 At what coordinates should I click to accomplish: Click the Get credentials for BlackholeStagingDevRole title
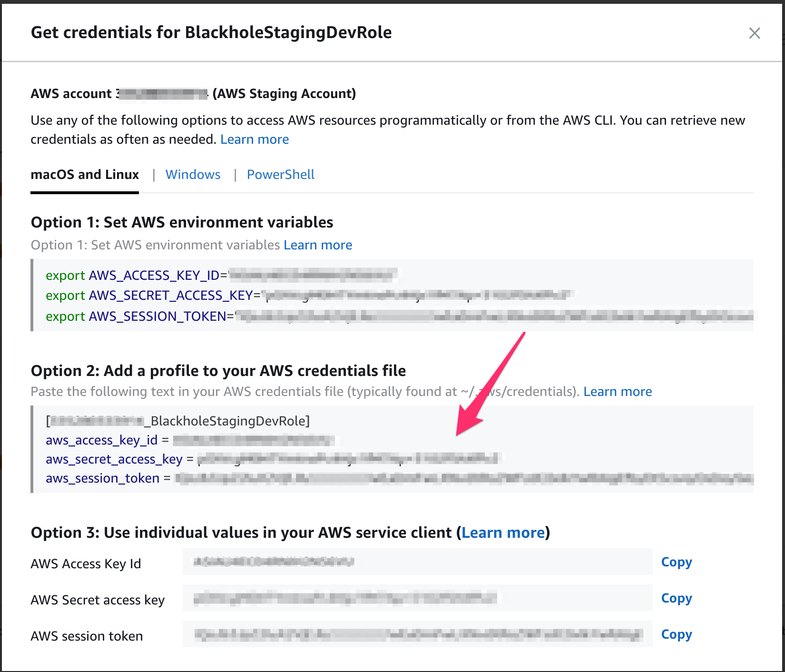click(211, 33)
